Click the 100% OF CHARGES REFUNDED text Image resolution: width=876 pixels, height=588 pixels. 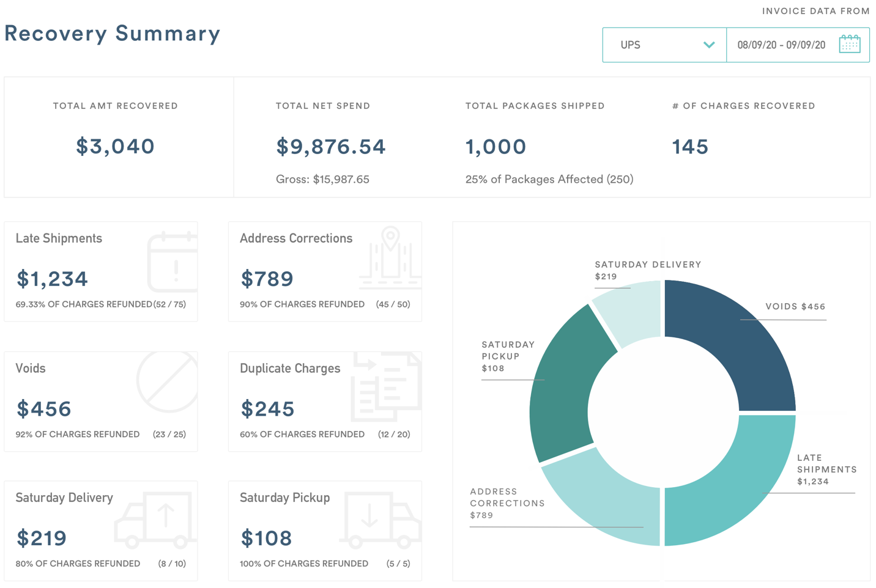304,564
